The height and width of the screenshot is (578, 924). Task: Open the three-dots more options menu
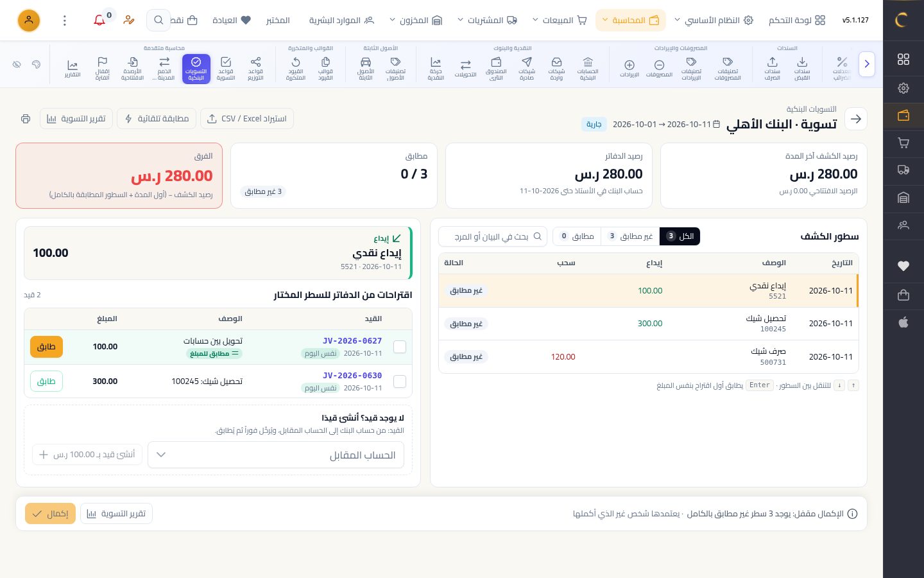pyautogui.click(x=64, y=21)
